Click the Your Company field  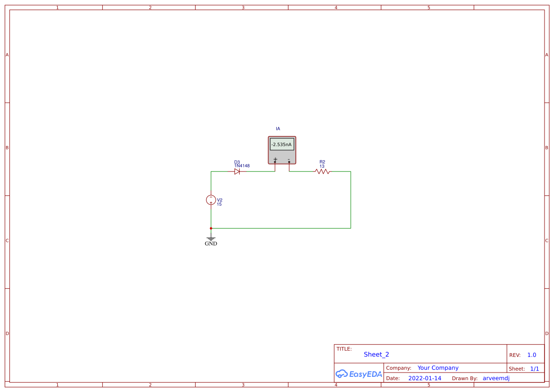pos(438,368)
